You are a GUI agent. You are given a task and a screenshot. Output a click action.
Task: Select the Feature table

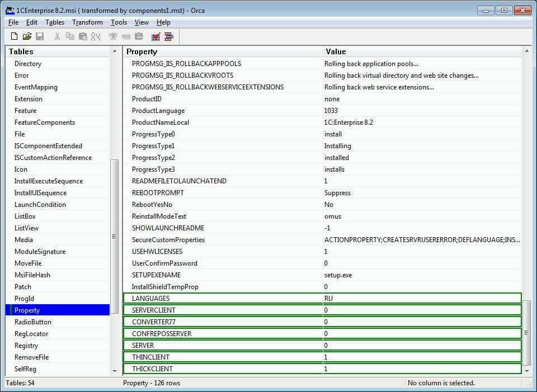pyautogui.click(x=25, y=111)
